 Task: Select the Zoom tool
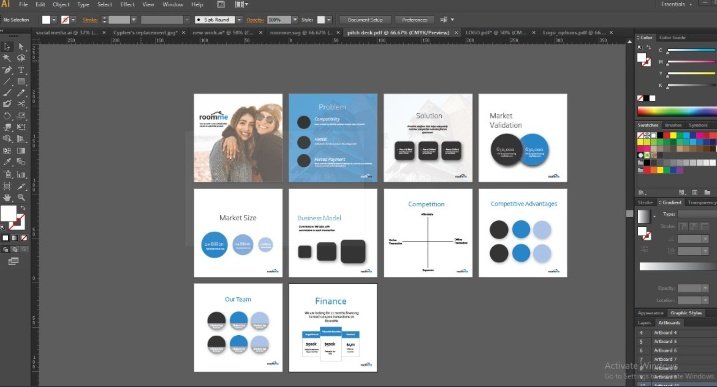tap(21, 198)
